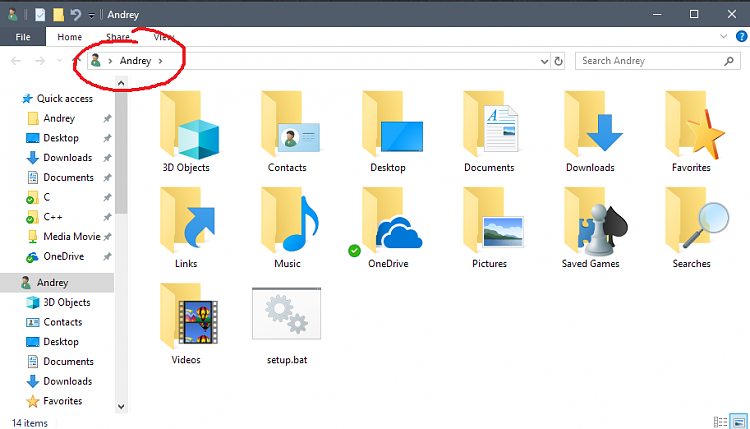Select the highlighted Andrey node in navigation pane

[x=57, y=283]
